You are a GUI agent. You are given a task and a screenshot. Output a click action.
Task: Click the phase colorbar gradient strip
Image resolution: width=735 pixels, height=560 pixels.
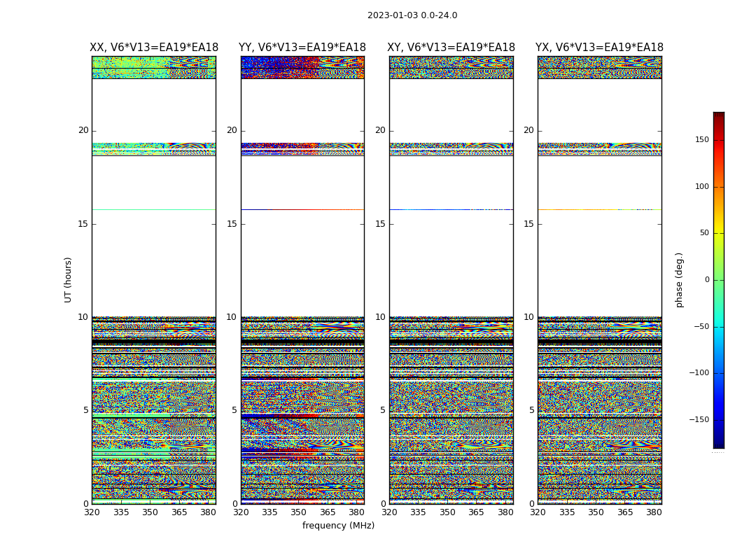tap(719, 280)
